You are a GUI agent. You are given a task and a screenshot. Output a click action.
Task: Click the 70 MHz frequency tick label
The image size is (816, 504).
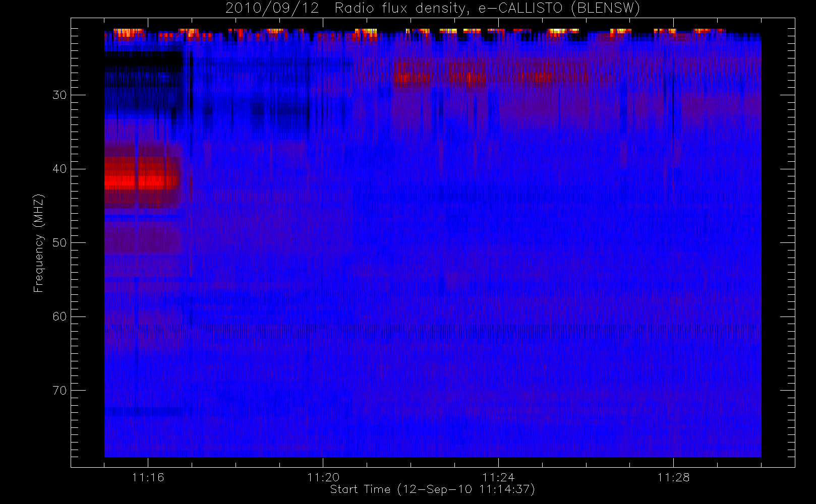60,391
